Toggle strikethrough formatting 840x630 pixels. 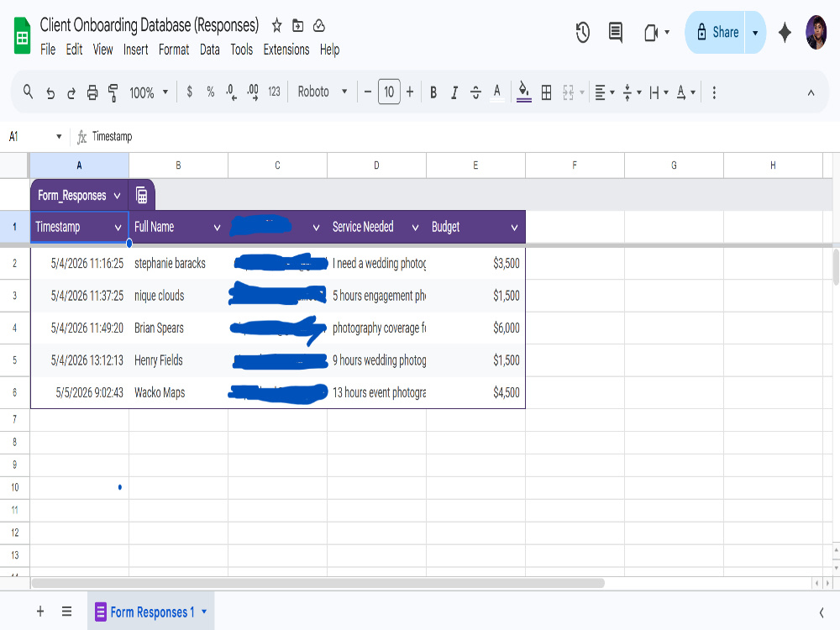point(475,92)
